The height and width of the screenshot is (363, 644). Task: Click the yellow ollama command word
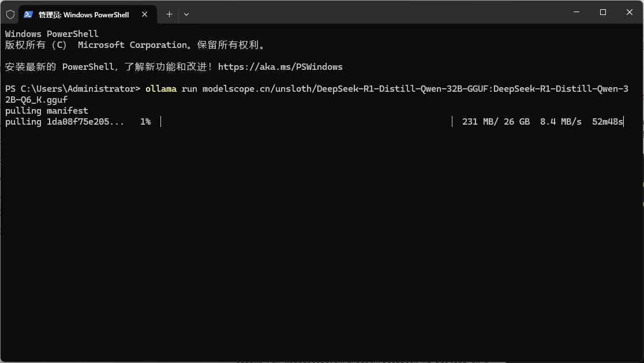pyautogui.click(x=161, y=89)
